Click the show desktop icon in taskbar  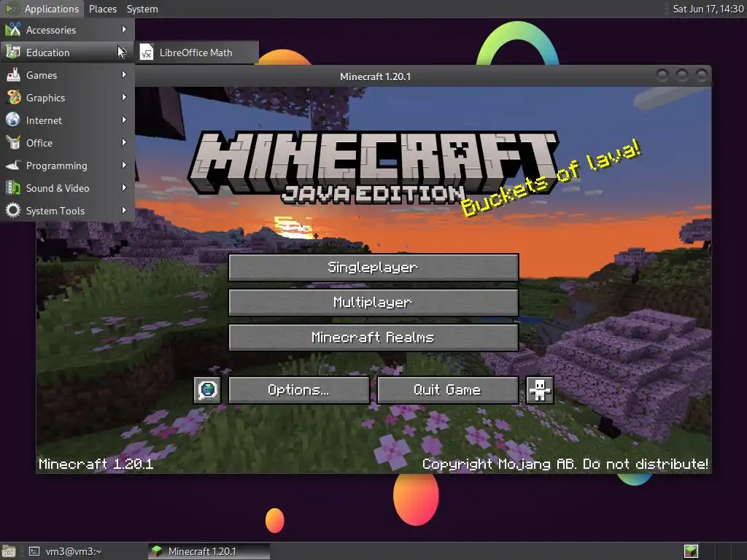click(9, 551)
